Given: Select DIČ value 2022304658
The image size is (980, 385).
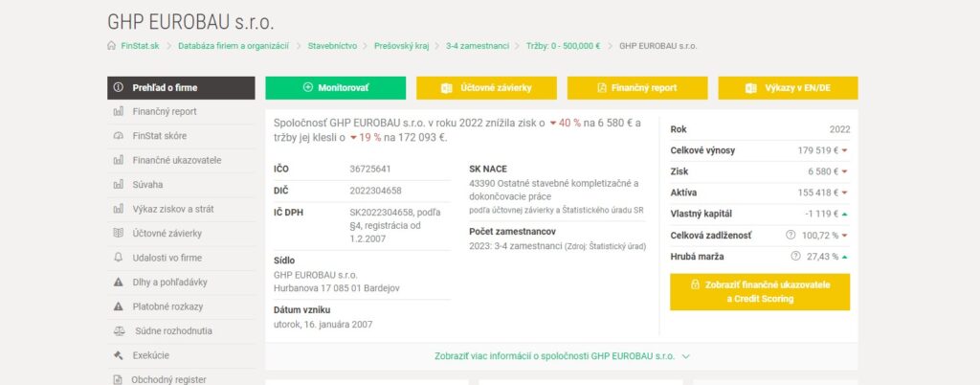Looking at the screenshot, I should [375, 191].
